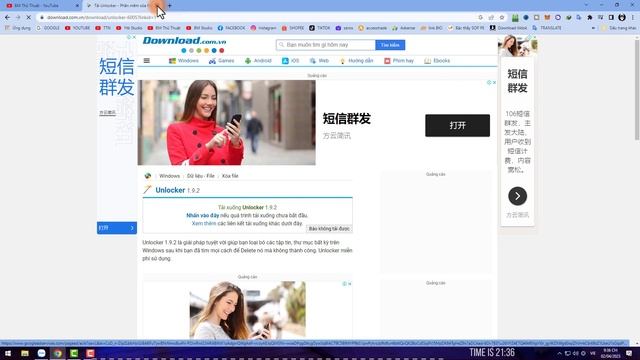Open the red Camtasia taskbar icon
Image resolution: width=640 pixels, height=360 pixels.
coord(90,353)
